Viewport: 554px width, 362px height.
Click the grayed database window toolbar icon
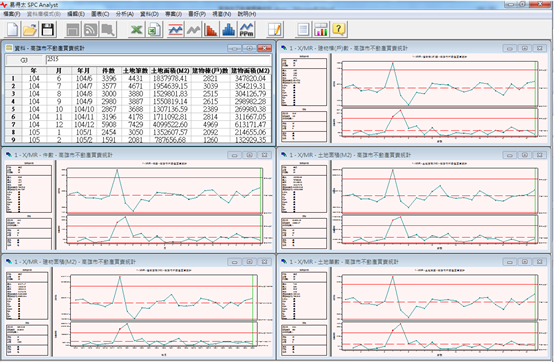[72, 29]
